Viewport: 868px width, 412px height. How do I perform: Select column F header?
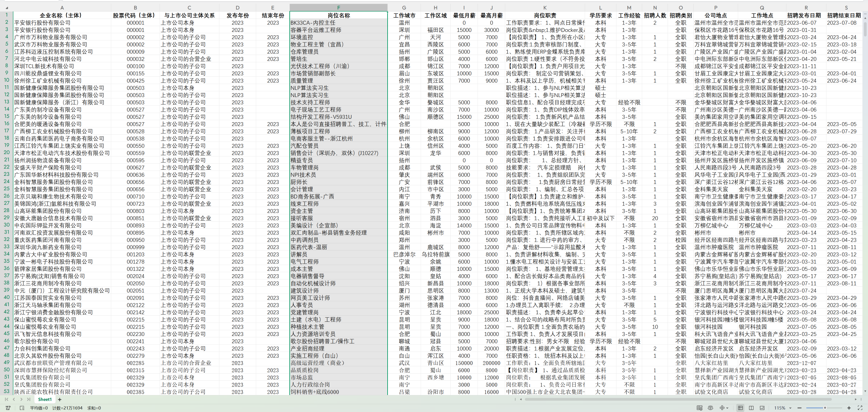point(338,7)
